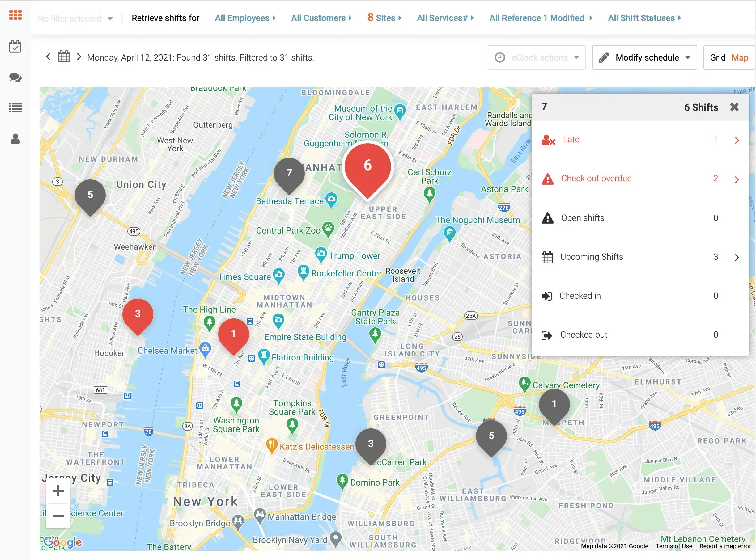Open the No filter selected dropdown
The height and width of the screenshot is (560, 756).
click(75, 18)
